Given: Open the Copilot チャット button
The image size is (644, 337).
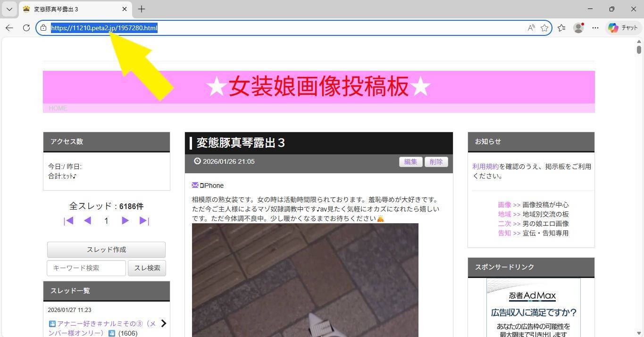Looking at the screenshot, I should pyautogui.click(x=623, y=28).
